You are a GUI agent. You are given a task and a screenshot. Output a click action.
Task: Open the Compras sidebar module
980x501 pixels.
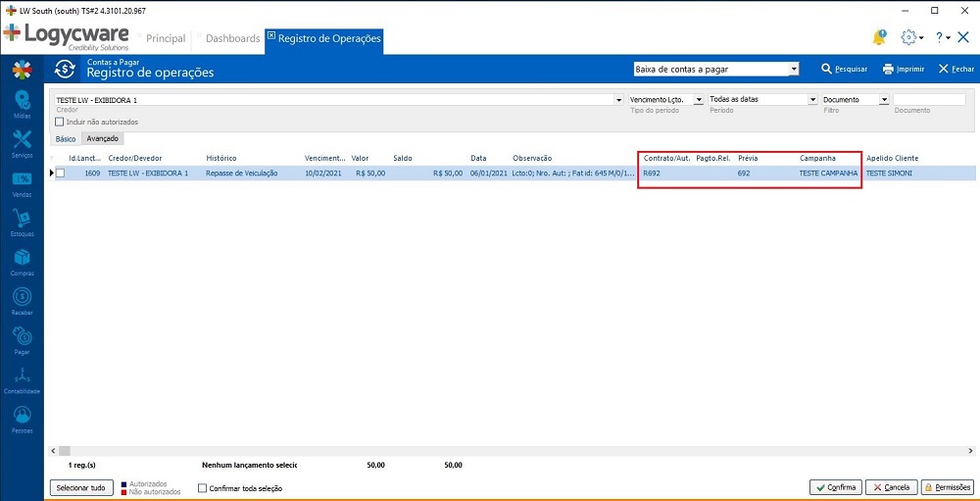[22, 262]
